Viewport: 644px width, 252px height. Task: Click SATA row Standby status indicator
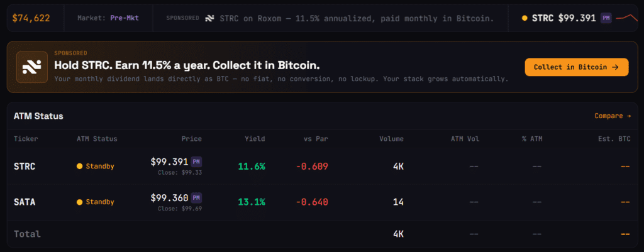pos(95,202)
